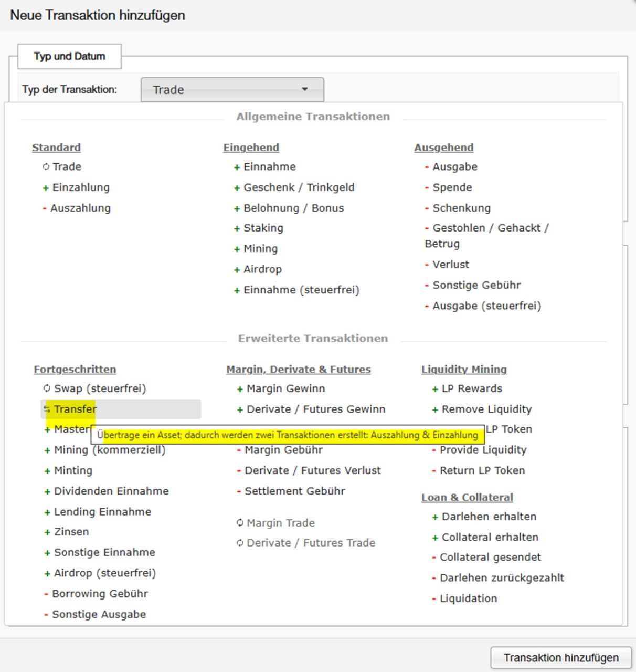The image size is (636, 672).
Task: Click the green plus next to Einzahlung
Action: (x=46, y=188)
